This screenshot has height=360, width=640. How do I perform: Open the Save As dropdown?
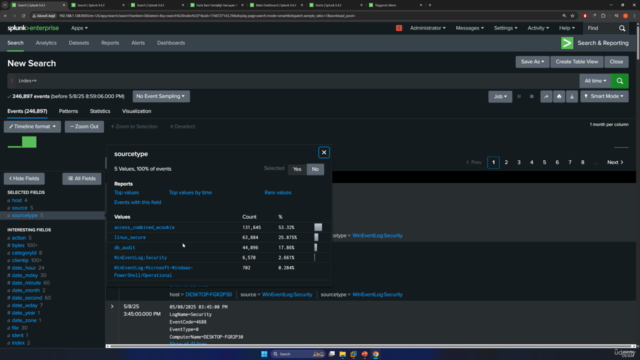pos(532,62)
